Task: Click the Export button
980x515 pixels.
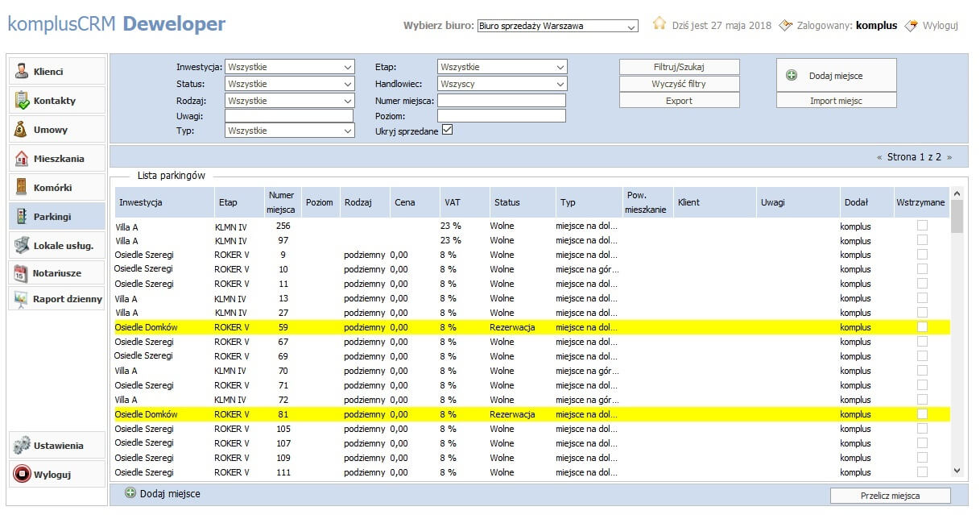Action: [x=679, y=101]
